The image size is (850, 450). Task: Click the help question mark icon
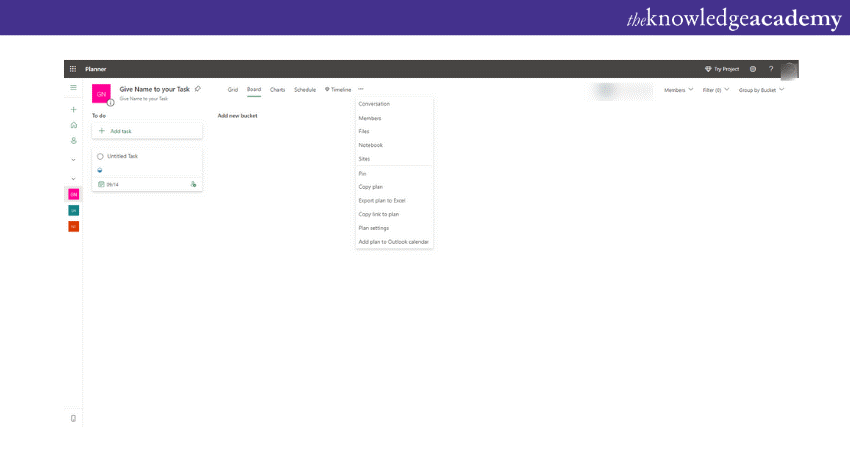click(771, 69)
